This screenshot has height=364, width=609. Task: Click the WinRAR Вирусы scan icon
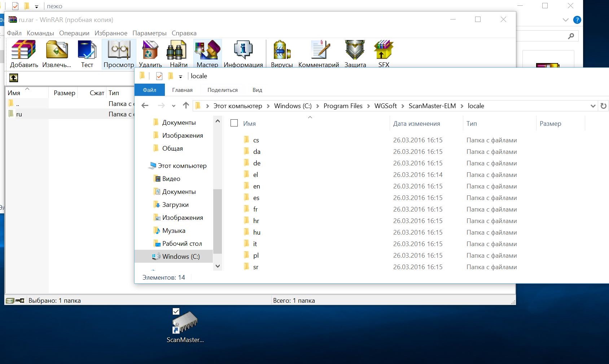click(282, 54)
